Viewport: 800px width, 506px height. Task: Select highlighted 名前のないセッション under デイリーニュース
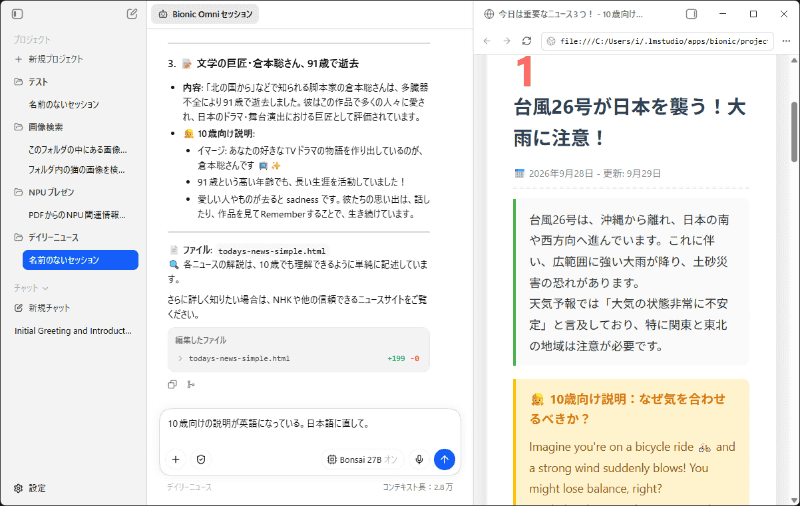click(81, 260)
